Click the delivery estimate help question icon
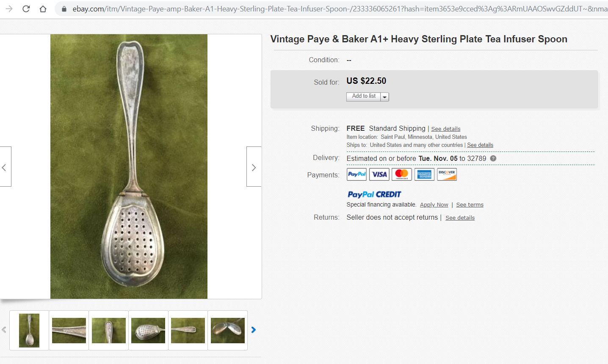608x364 pixels. 493,158
